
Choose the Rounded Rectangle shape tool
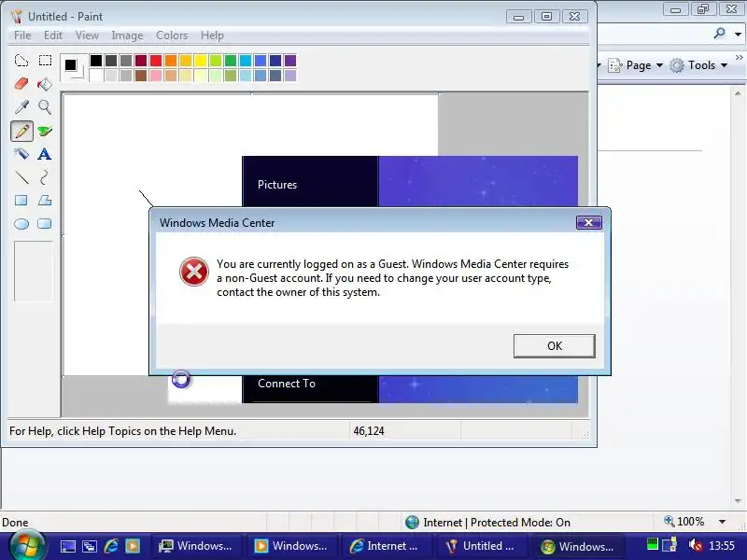point(45,224)
